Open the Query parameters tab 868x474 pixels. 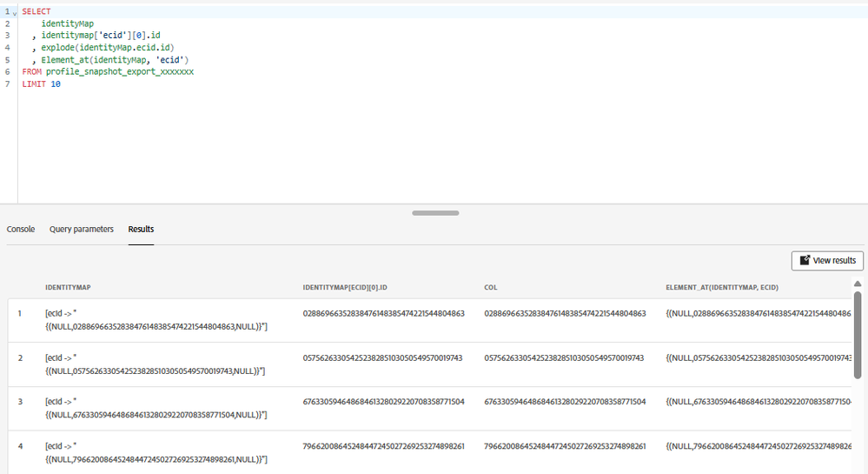pyautogui.click(x=82, y=229)
